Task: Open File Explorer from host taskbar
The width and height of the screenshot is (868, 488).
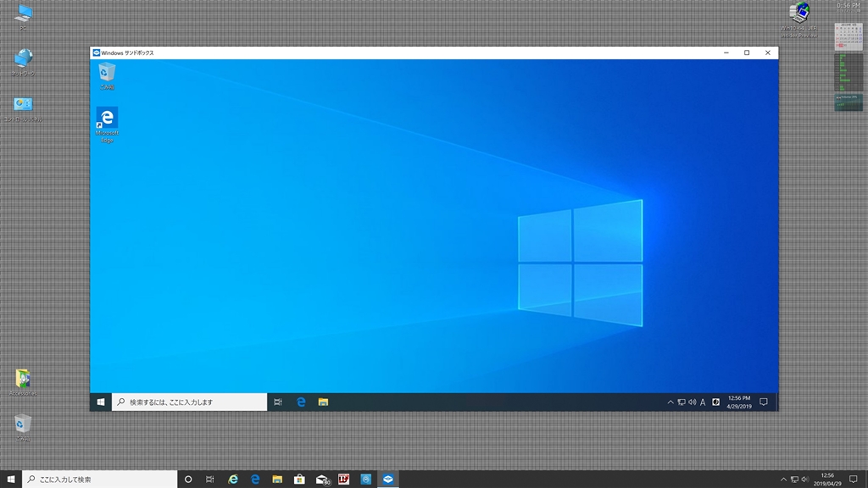Action: point(277,480)
